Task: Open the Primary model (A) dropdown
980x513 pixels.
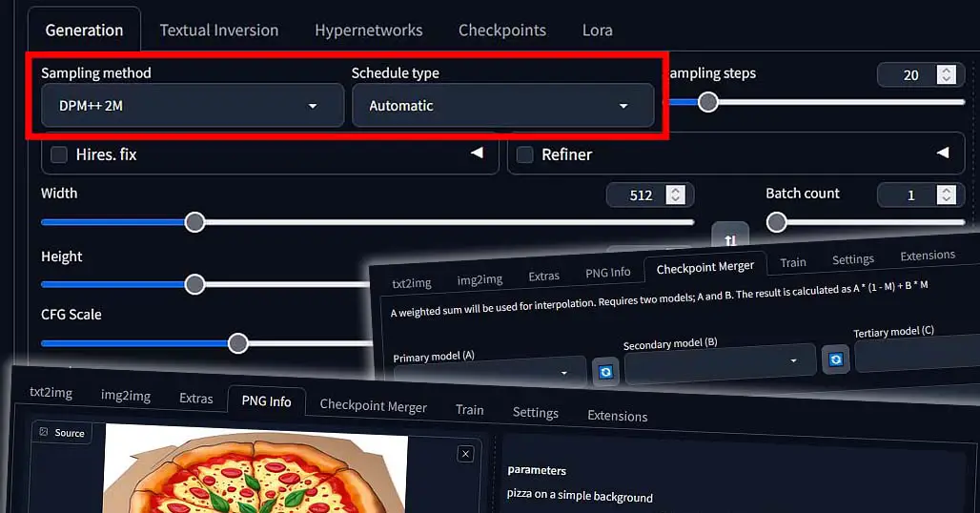Action: (489, 373)
